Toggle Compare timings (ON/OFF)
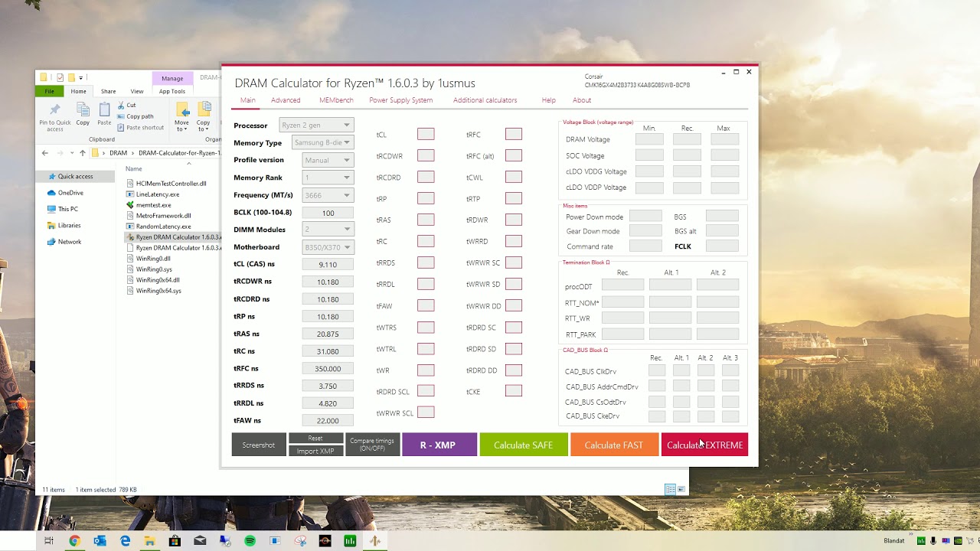The image size is (980, 551). click(372, 445)
